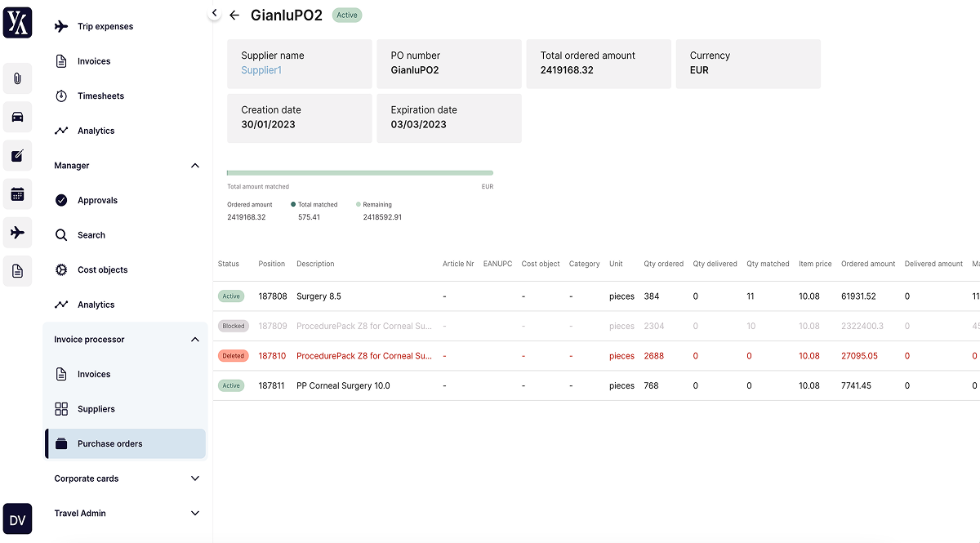The width and height of the screenshot is (980, 543).
Task: Open the calendar icon in the left rail
Action: click(x=17, y=194)
